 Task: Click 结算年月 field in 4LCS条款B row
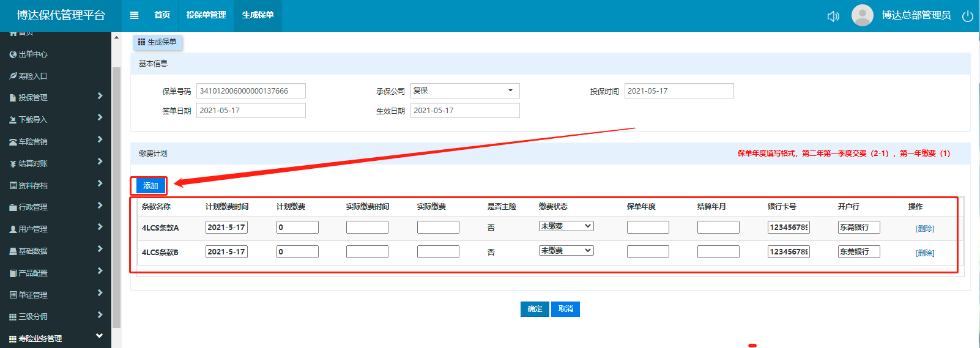coord(718,252)
